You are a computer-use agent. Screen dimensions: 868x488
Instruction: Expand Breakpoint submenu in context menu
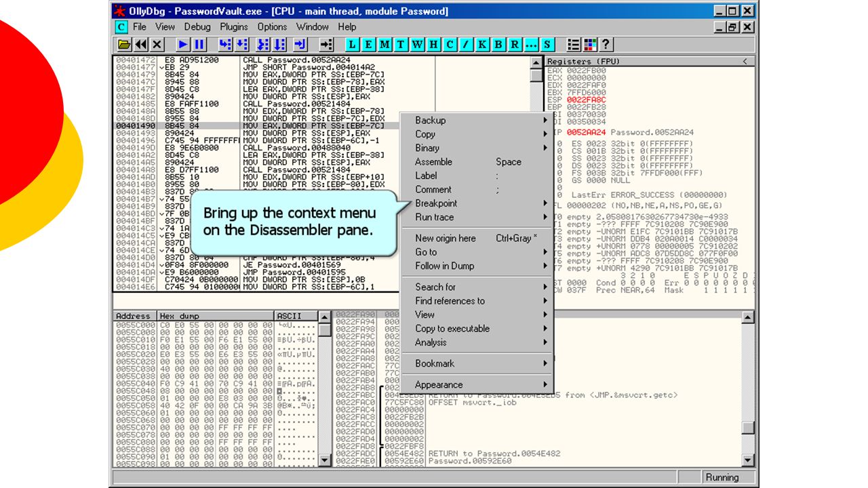tap(477, 203)
